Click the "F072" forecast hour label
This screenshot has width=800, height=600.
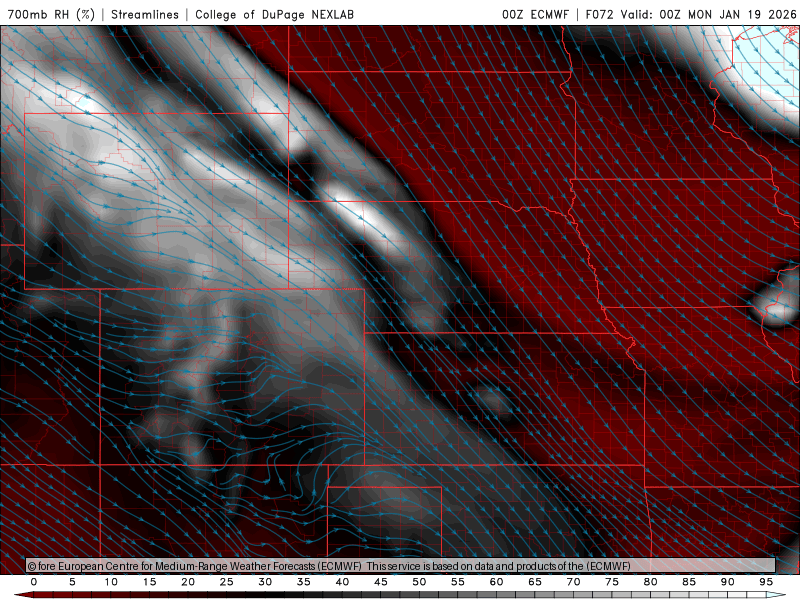coord(599,14)
